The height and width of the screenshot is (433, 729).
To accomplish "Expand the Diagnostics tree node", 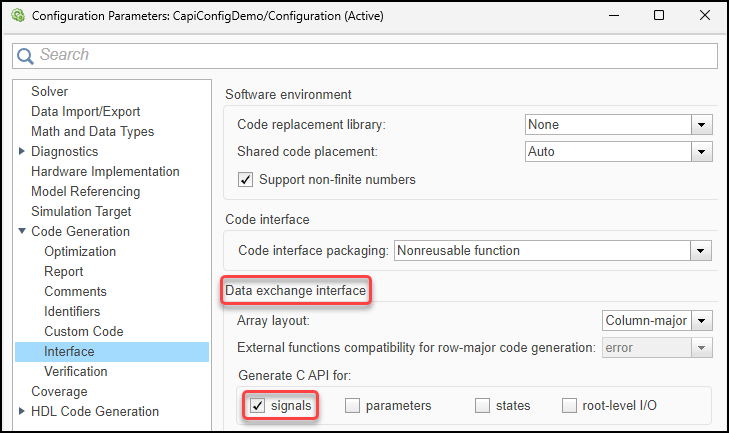I will (x=22, y=151).
